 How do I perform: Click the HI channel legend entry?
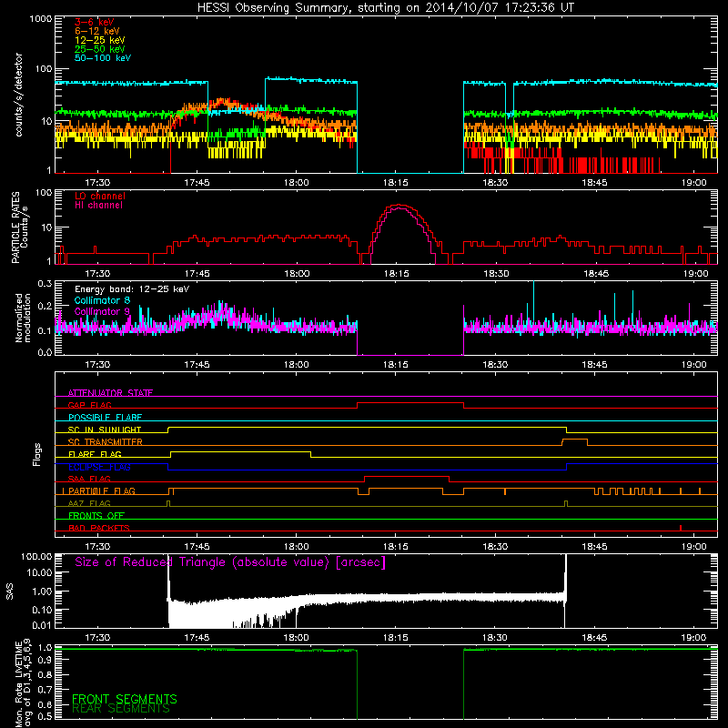point(98,205)
